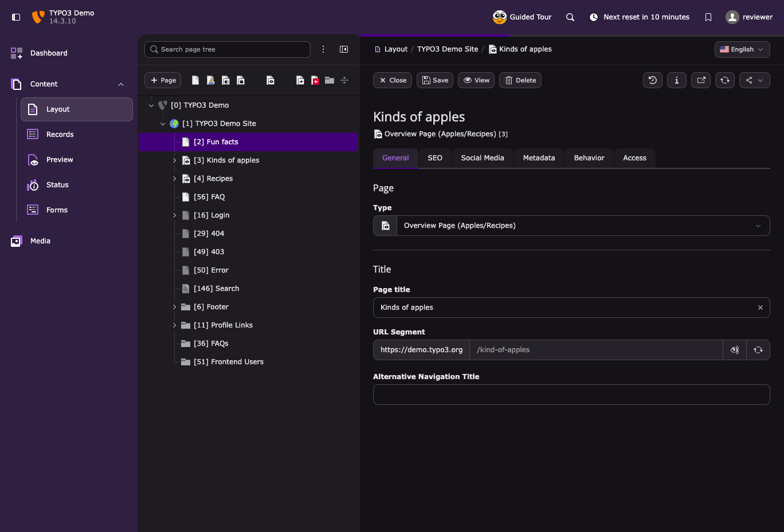This screenshot has height=532, width=784.
Task: Recalculate the URL segment with the refresh icon
Action: [758, 350]
